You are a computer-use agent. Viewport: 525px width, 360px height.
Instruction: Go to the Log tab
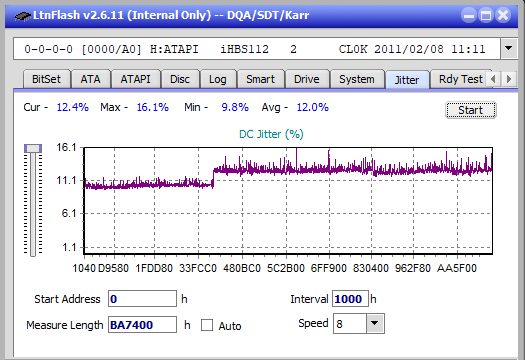tap(218, 79)
